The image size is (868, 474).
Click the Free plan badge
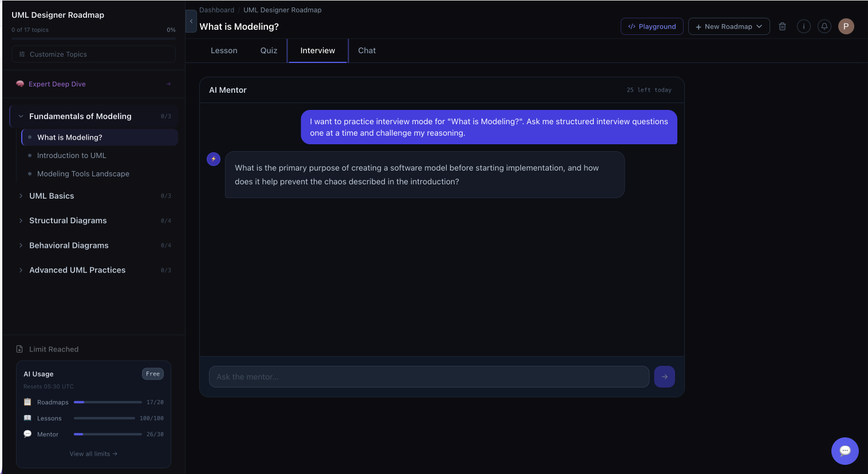(x=153, y=374)
